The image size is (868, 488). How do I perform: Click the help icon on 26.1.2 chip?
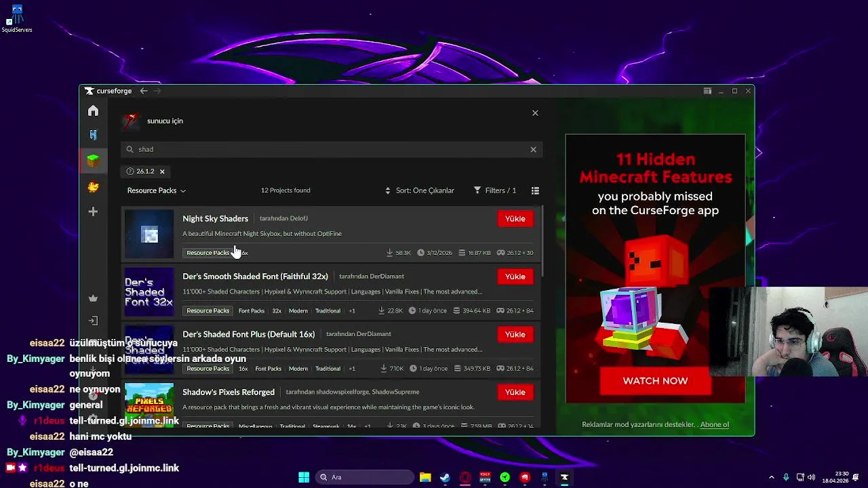pyautogui.click(x=130, y=171)
